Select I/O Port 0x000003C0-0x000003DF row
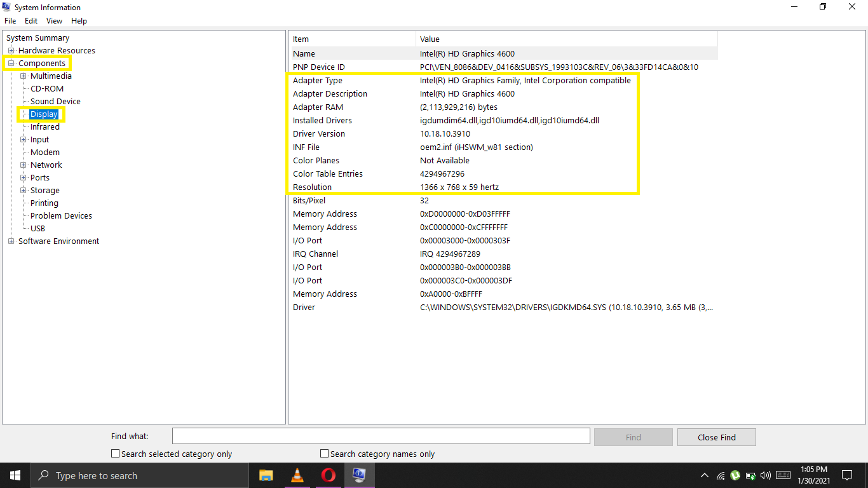The height and width of the screenshot is (488, 868). (504, 281)
